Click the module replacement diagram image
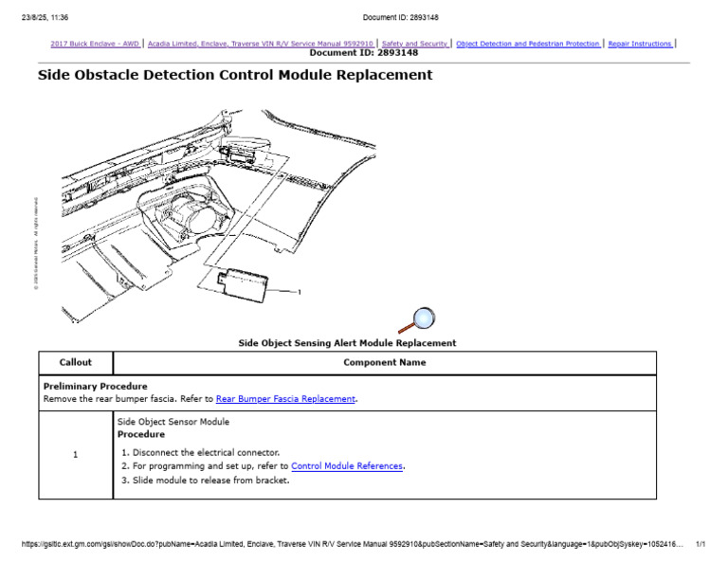Viewport: 728px width, 563px height. coord(218,216)
